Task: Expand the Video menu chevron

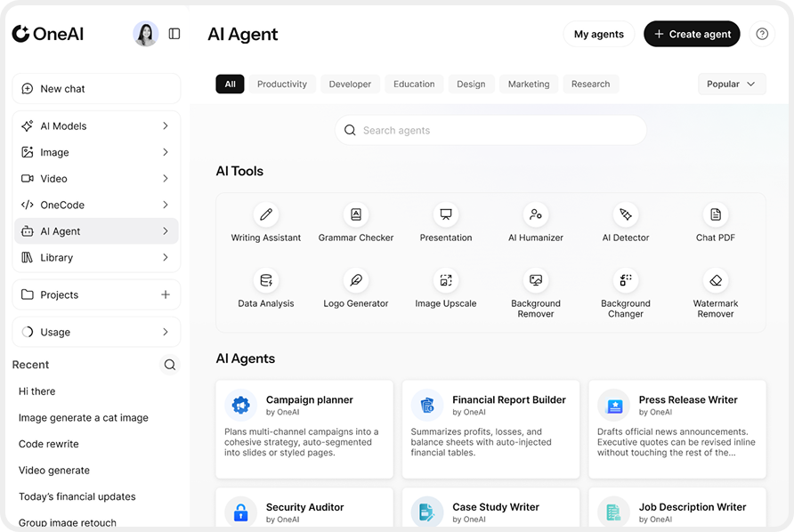Action: tap(166, 179)
